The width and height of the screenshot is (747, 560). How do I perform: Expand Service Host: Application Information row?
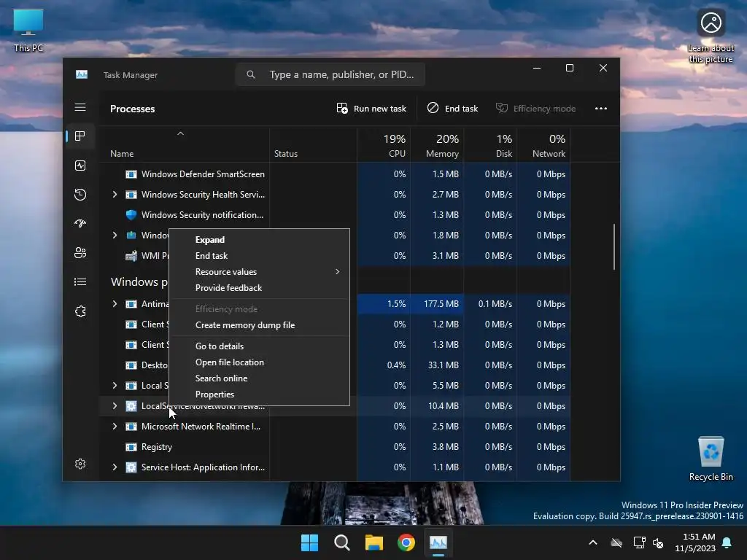click(x=115, y=467)
